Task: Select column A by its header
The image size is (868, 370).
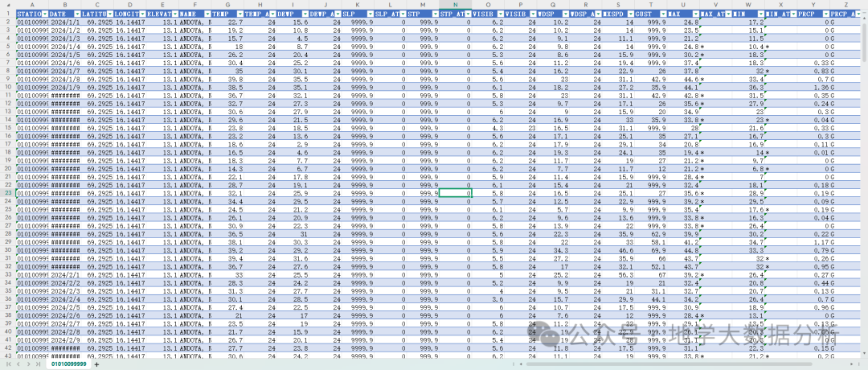Action: point(32,5)
